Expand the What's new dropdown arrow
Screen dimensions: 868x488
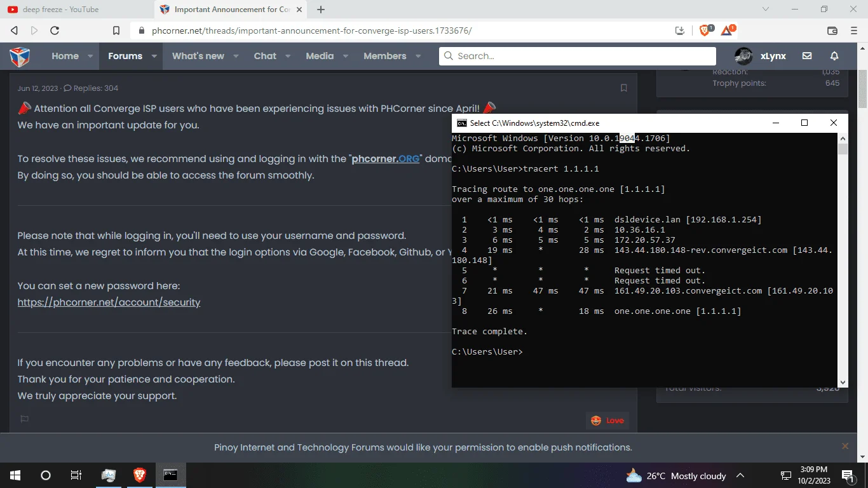click(x=236, y=56)
